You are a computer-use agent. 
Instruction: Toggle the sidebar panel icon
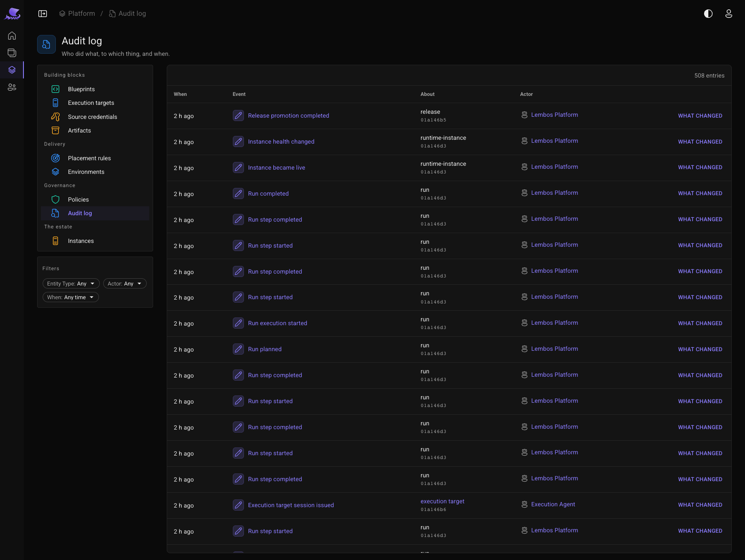click(43, 14)
